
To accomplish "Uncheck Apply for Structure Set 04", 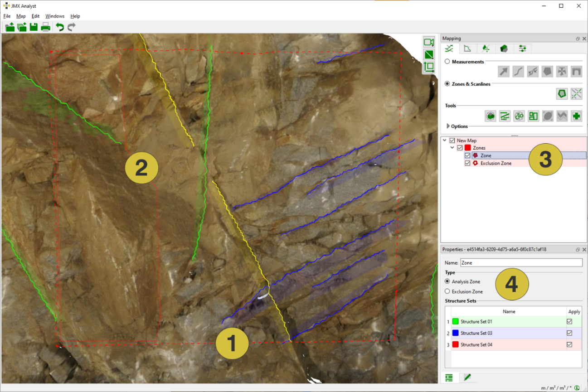I will pos(569,344).
